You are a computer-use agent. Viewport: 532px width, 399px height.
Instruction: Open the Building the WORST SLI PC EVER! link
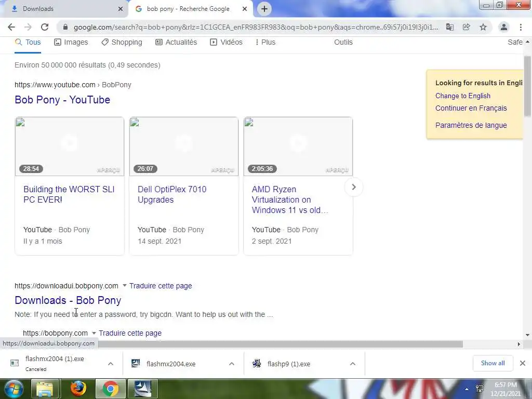point(69,194)
